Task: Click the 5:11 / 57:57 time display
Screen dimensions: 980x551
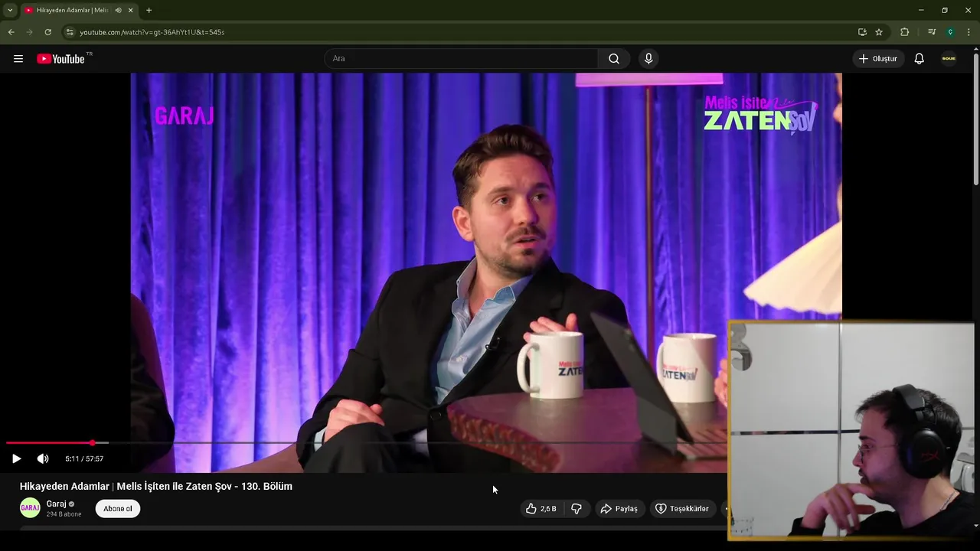Action: (84, 458)
